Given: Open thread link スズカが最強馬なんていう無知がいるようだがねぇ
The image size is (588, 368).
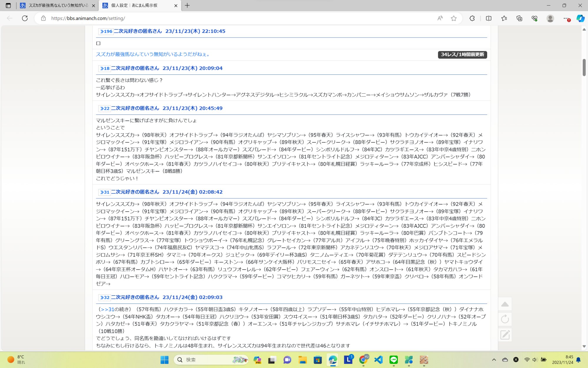Looking at the screenshot, I should click(x=153, y=54).
